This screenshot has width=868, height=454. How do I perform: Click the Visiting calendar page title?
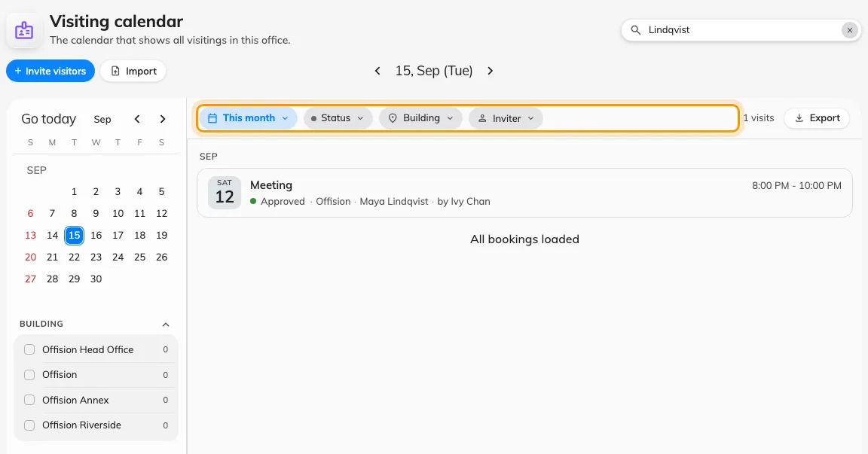(116, 22)
